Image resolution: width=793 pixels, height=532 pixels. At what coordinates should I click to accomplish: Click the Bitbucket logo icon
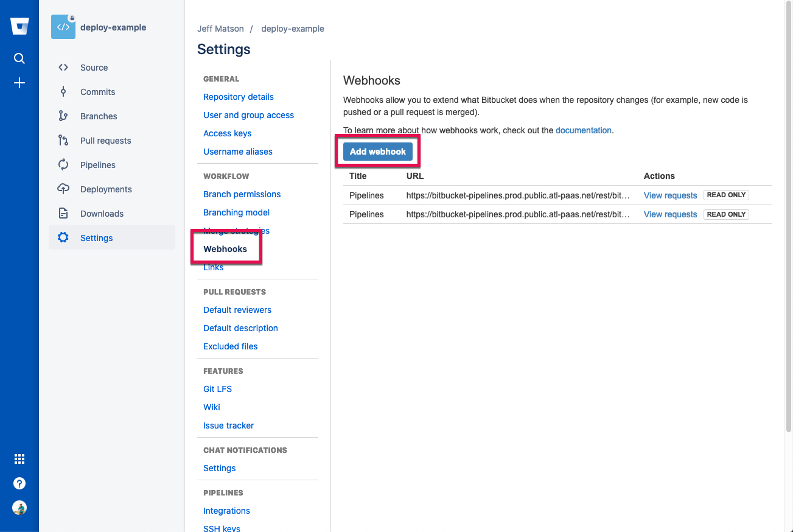coord(19,26)
